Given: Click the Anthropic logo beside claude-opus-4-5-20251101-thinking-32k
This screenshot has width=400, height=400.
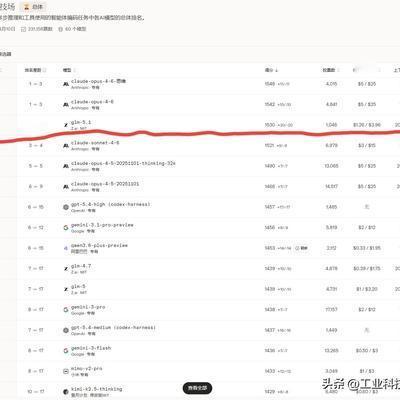Looking at the screenshot, I should [66, 166].
